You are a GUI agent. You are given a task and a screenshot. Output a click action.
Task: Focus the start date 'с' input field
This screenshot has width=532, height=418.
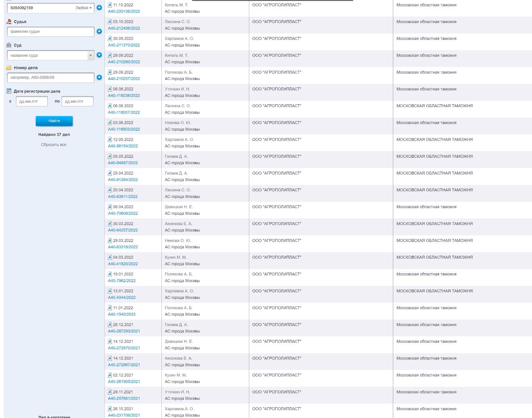(x=32, y=101)
